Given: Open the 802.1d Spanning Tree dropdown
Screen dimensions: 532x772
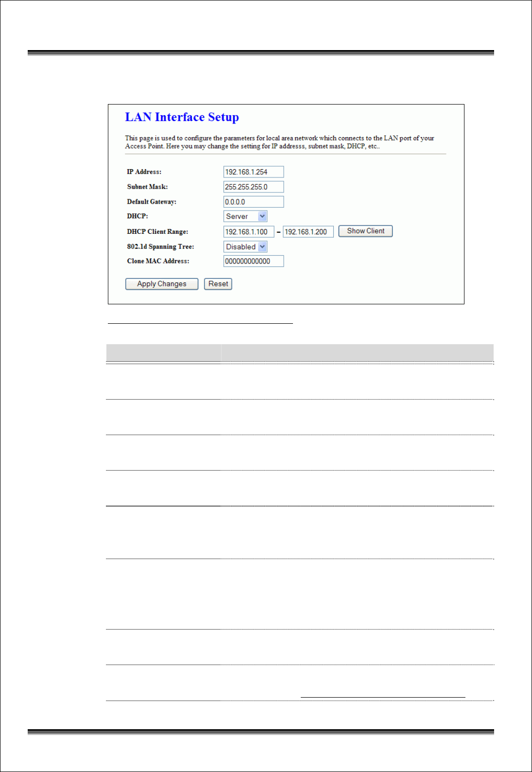Looking at the screenshot, I should (x=245, y=247).
